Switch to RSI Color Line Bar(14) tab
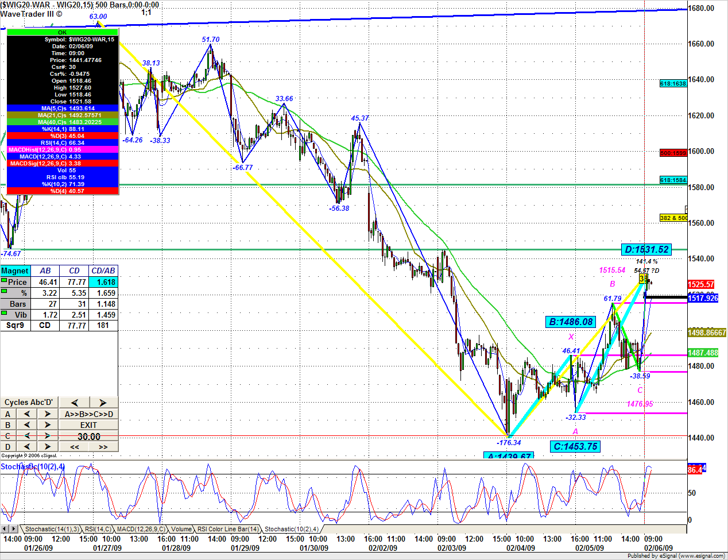 (228, 529)
